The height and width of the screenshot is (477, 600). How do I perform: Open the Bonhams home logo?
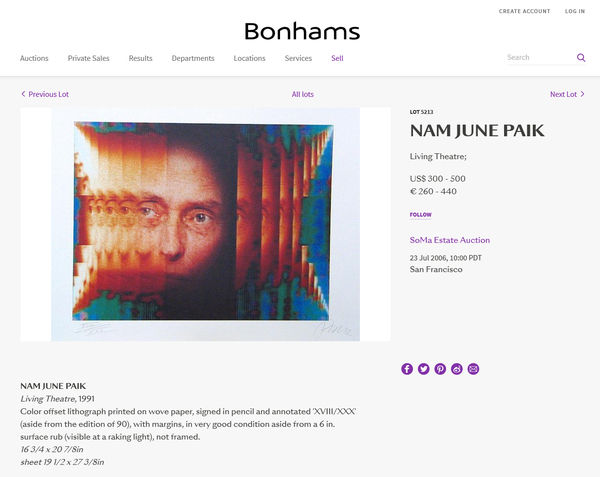[x=302, y=32]
